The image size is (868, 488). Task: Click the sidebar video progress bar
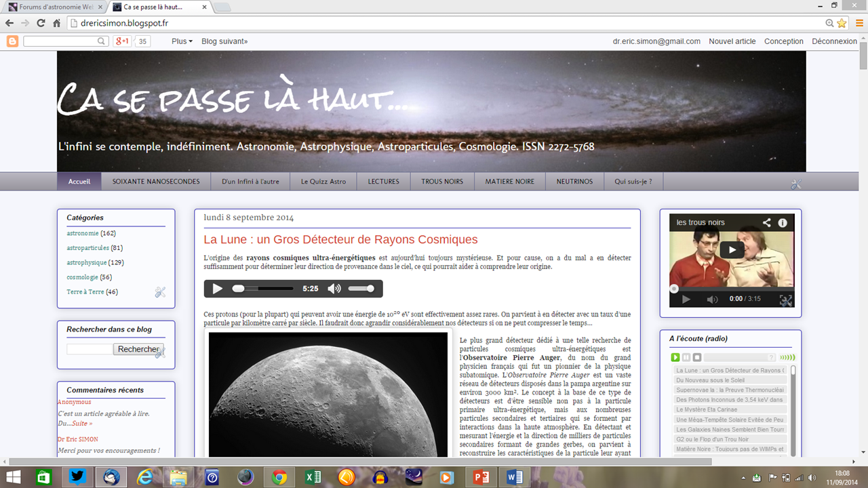click(732, 288)
